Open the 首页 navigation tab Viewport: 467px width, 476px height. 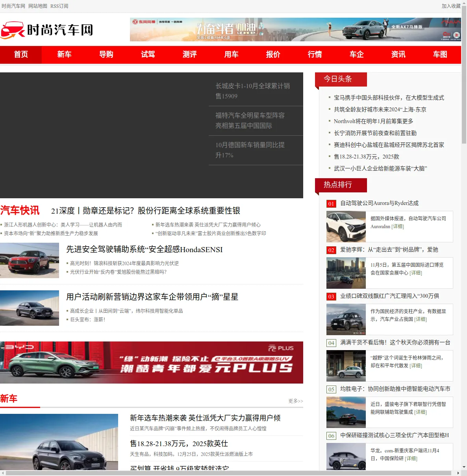pos(21,55)
